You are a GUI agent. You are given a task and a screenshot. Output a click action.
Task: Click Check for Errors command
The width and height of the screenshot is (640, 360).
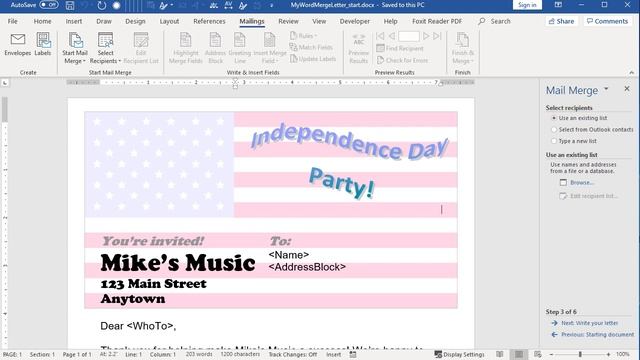[402, 60]
